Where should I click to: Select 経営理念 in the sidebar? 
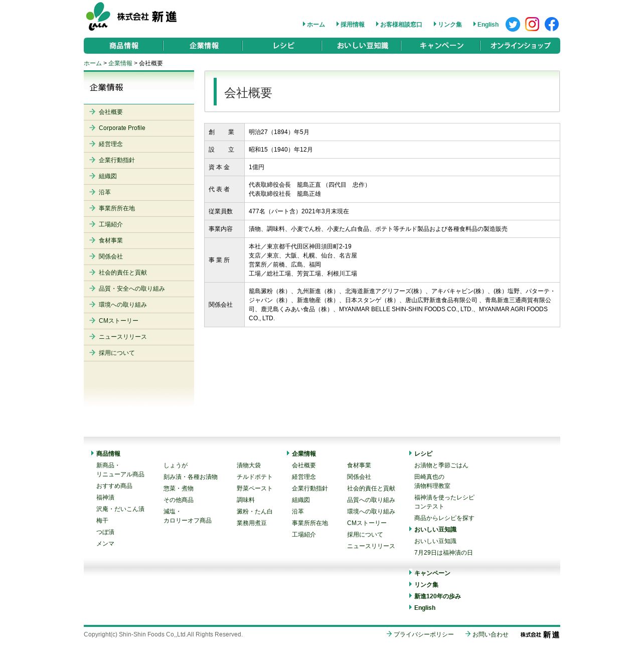click(x=139, y=144)
